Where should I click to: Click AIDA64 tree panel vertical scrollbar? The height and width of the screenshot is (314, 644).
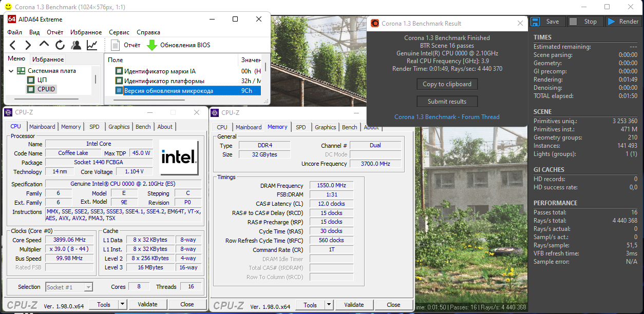[95, 80]
